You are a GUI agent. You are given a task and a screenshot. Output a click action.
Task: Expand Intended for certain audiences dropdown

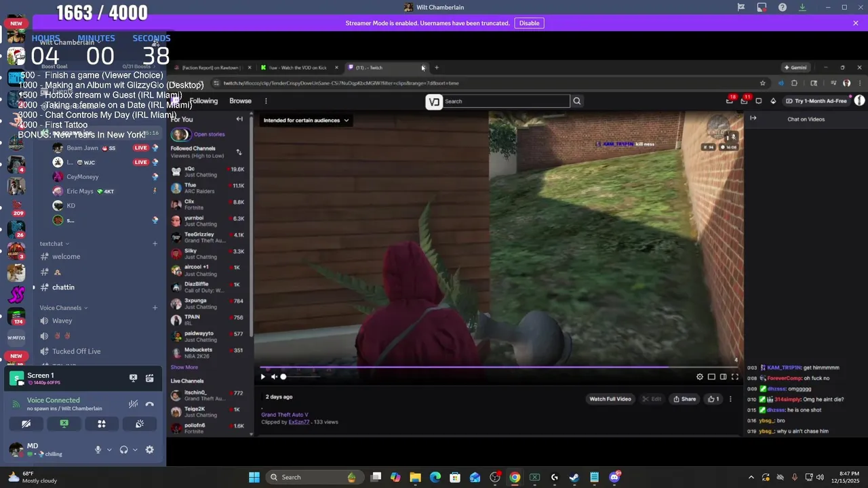pos(306,121)
